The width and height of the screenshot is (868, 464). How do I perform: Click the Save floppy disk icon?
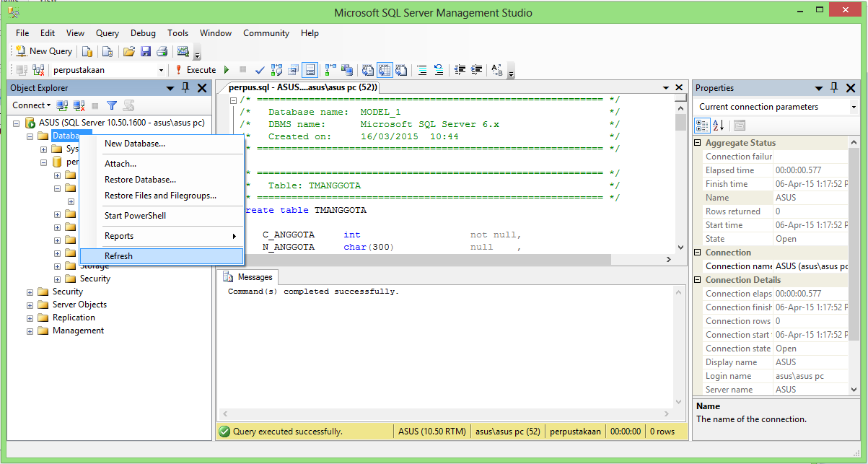pyautogui.click(x=146, y=51)
